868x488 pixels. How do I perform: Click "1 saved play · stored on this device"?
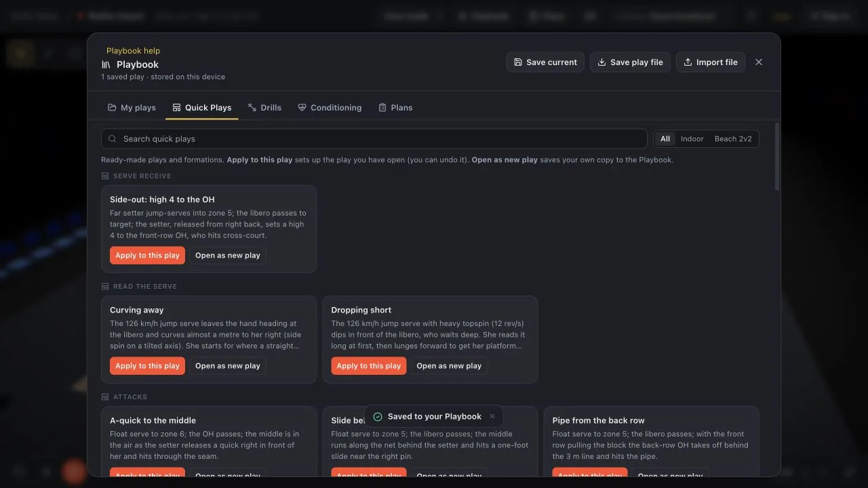coord(163,77)
